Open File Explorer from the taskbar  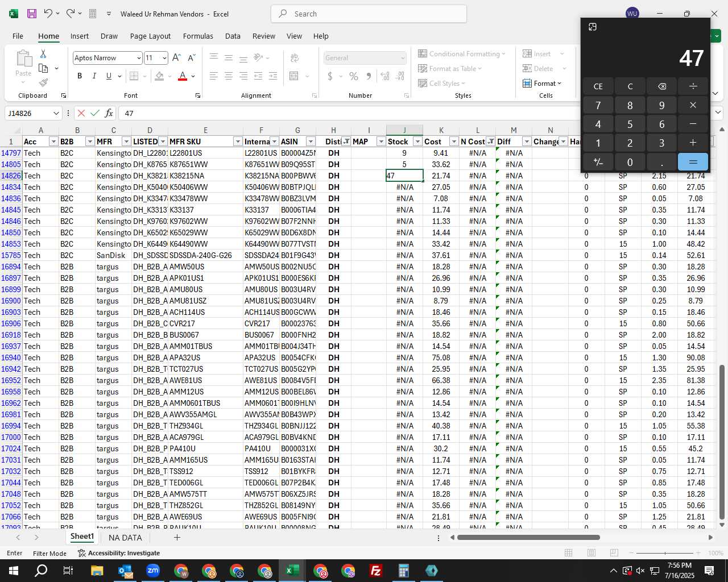97,571
